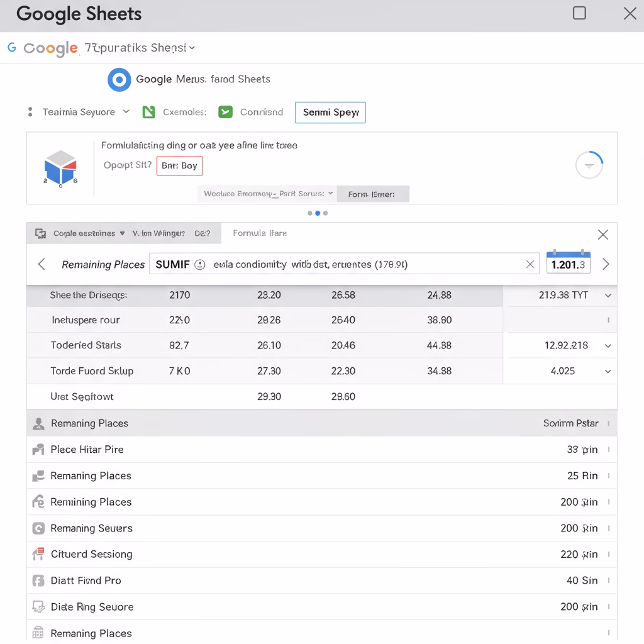Expand the Teaimia Seyuore dropdown

pos(126,111)
